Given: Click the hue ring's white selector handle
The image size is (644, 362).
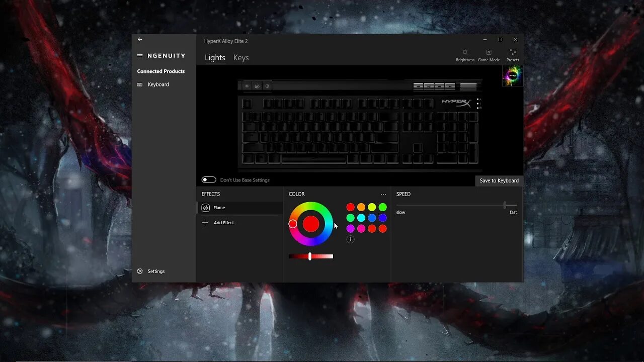Looking at the screenshot, I should tap(293, 224).
